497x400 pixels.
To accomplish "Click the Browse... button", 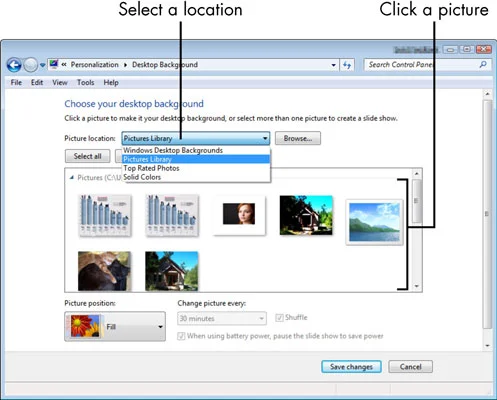I will [x=298, y=138].
